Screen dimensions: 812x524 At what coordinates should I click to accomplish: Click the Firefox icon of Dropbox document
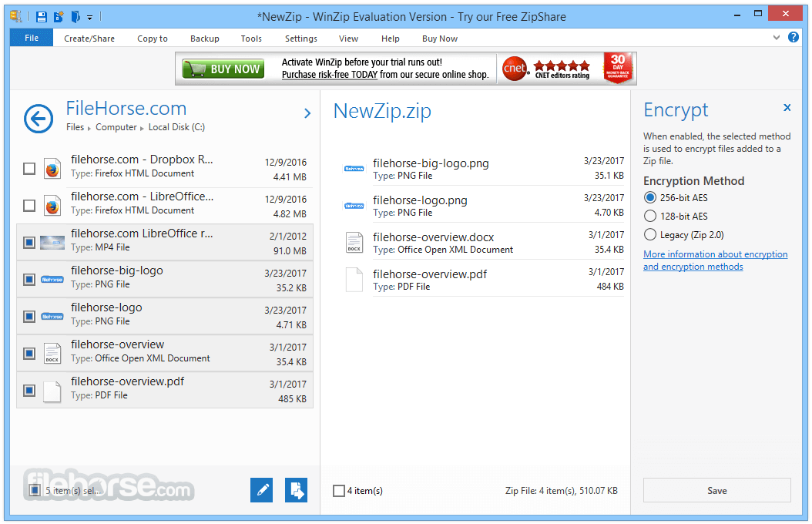click(x=52, y=169)
